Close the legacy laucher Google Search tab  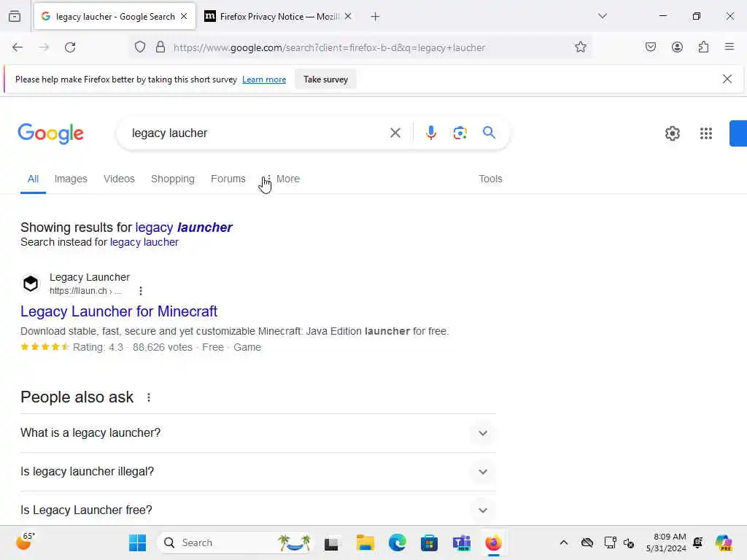point(184,16)
